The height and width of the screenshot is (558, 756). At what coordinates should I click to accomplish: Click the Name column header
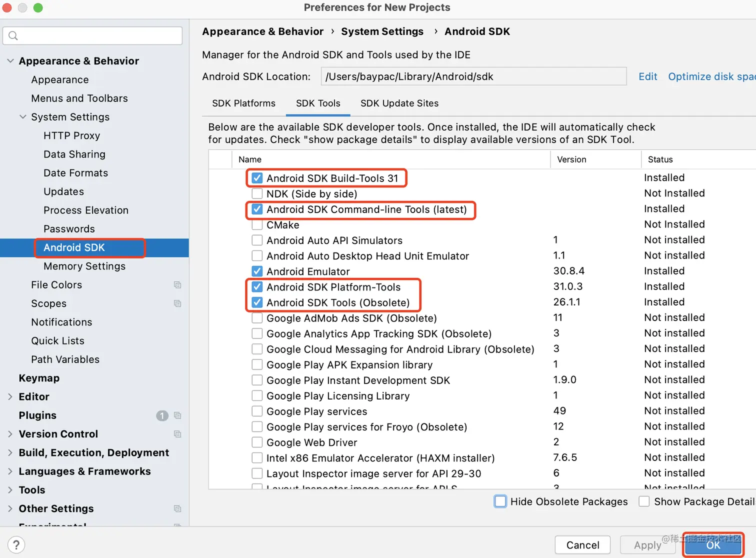click(x=391, y=159)
